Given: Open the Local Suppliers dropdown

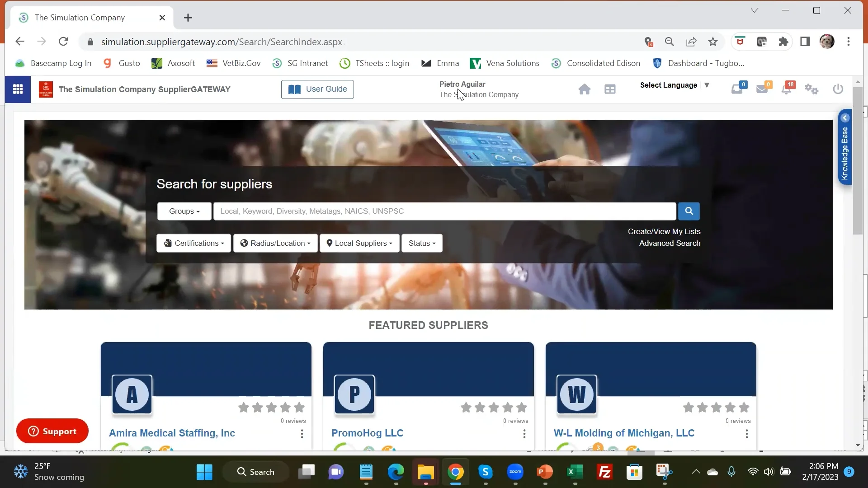Looking at the screenshot, I should click(x=359, y=243).
